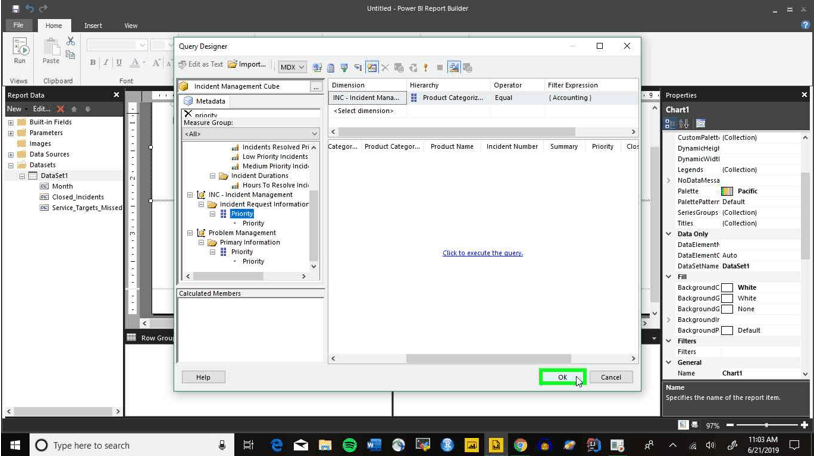This screenshot has width=816, height=457.
Task: Click the Import... button in Query Designer
Action: pos(247,65)
